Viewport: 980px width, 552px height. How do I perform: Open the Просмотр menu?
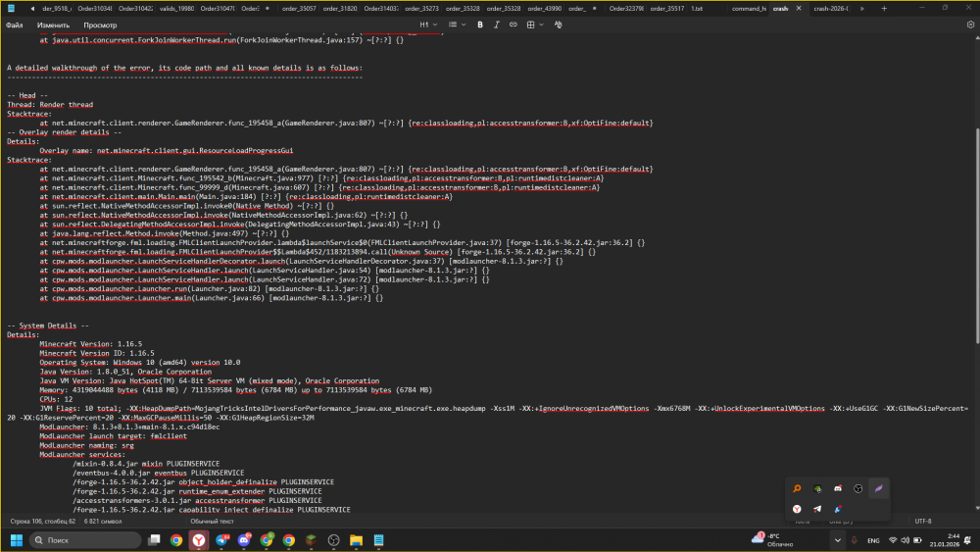click(100, 25)
